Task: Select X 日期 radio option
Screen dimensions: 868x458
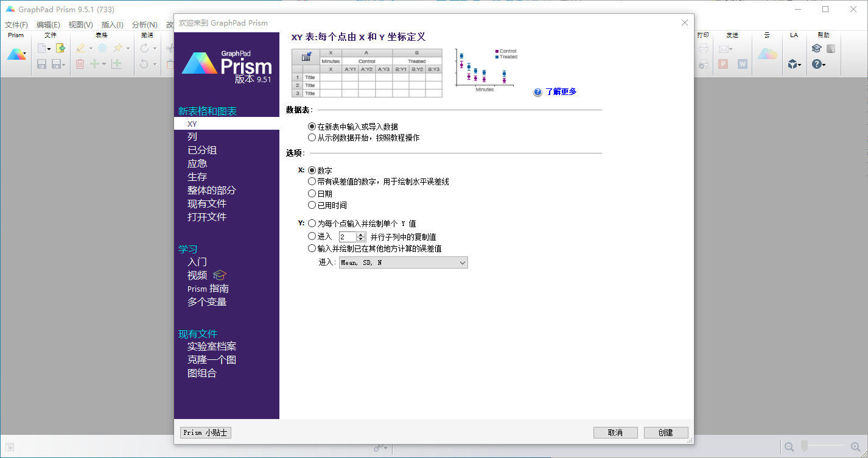Action: point(312,194)
